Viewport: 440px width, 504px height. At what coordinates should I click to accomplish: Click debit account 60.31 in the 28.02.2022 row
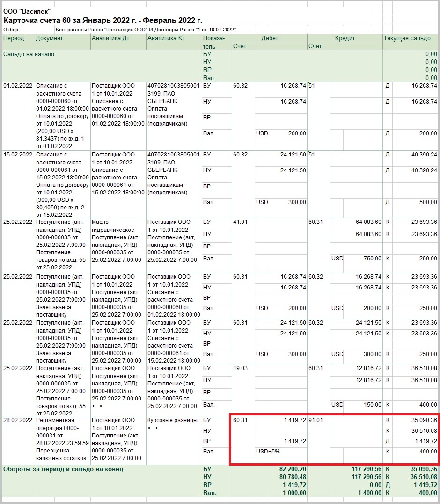[x=240, y=420]
